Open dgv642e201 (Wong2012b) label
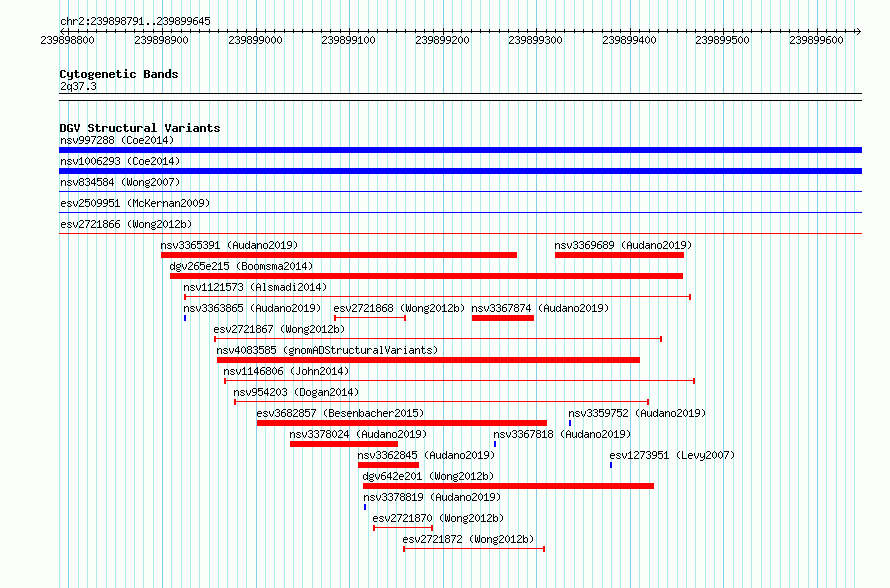 click(x=428, y=476)
